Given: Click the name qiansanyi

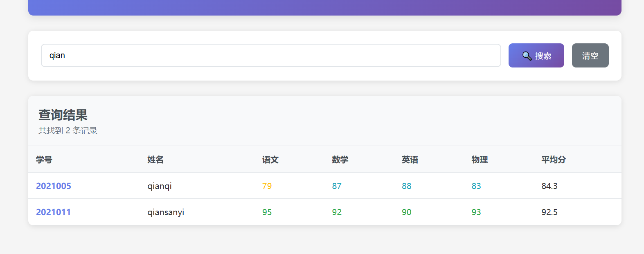Looking at the screenshot, I should (166, 212).
